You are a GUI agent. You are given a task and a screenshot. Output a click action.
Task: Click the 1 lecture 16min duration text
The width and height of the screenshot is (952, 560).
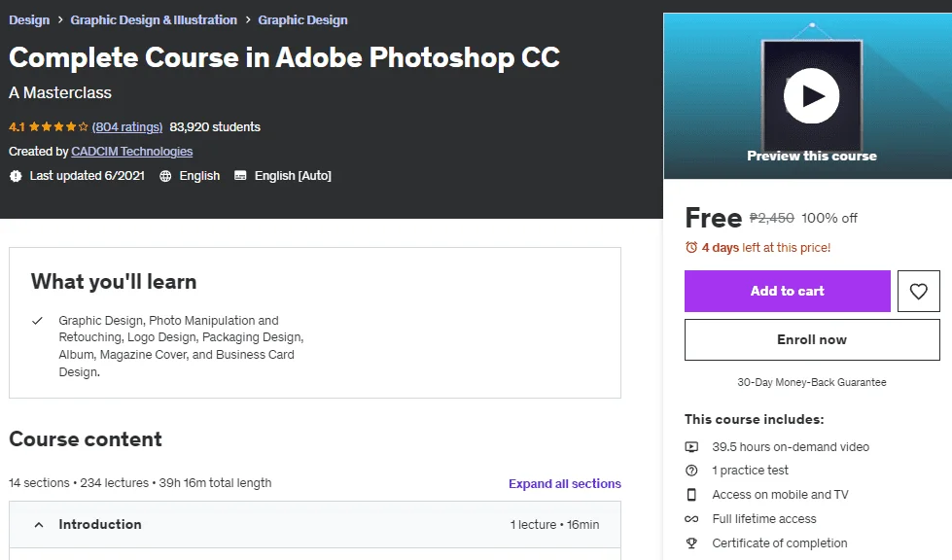tap(554, 525)
